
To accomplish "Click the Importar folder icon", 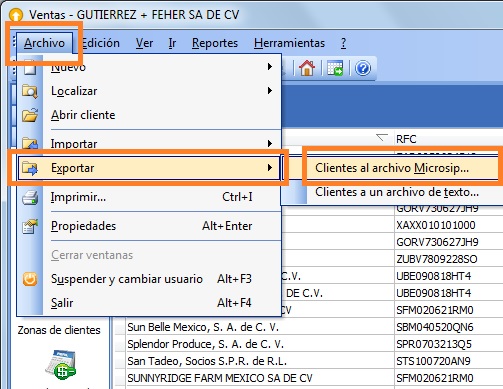I will point(30,143).
